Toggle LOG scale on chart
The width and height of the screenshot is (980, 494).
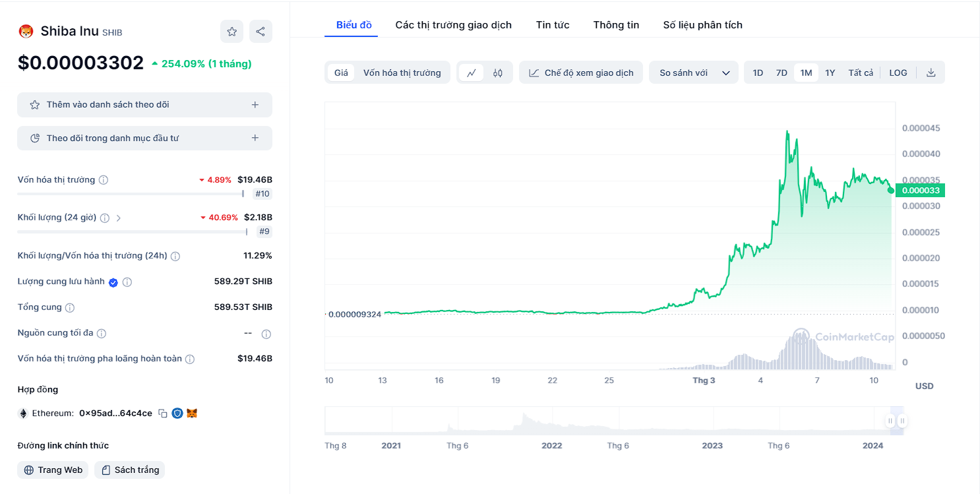pos(898,73)
